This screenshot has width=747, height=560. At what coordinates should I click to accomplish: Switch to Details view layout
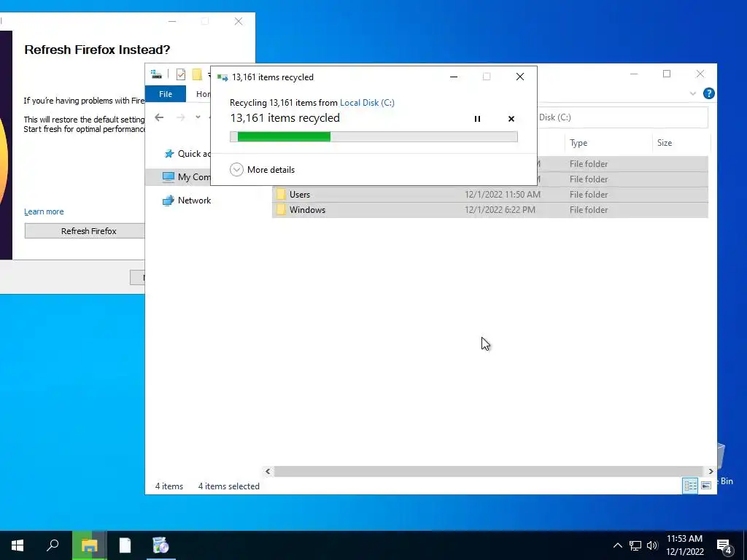pyautogui.click(x=690, y=485)
